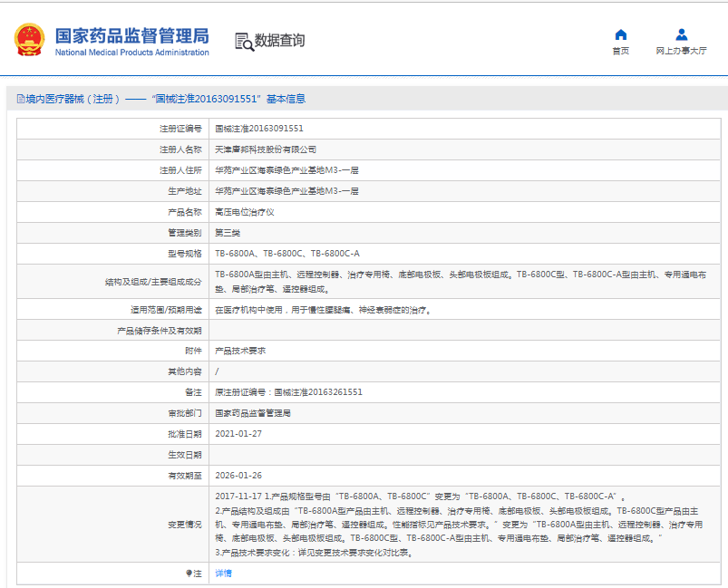
Task: Select registration number 国械注准20163091551 cell
Action: 258,129
